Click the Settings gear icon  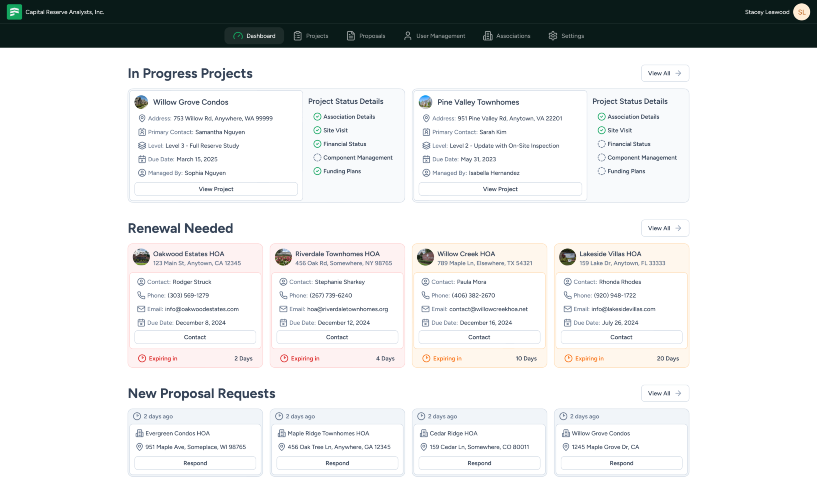click(553, 36)
